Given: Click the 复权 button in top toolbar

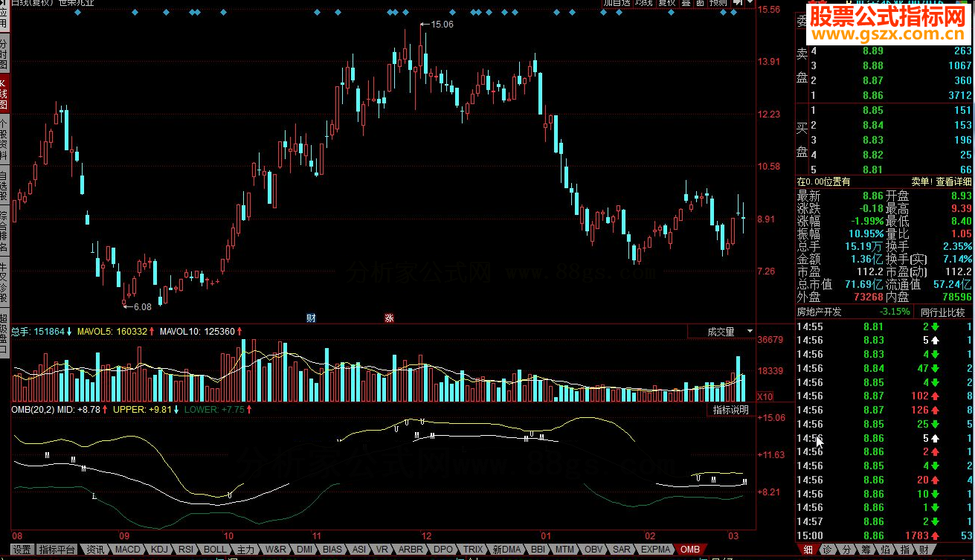Looking at the screenshot, I should 666,3.
